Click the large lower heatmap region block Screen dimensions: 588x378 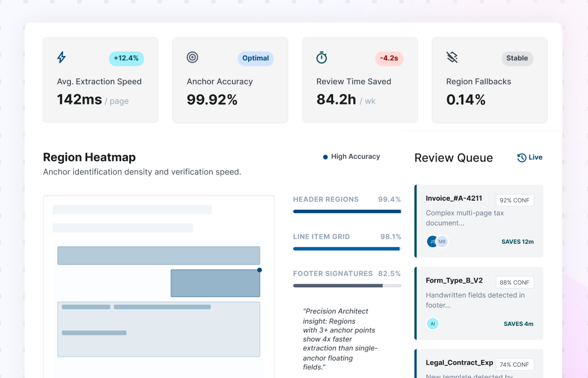coord(159,329)
